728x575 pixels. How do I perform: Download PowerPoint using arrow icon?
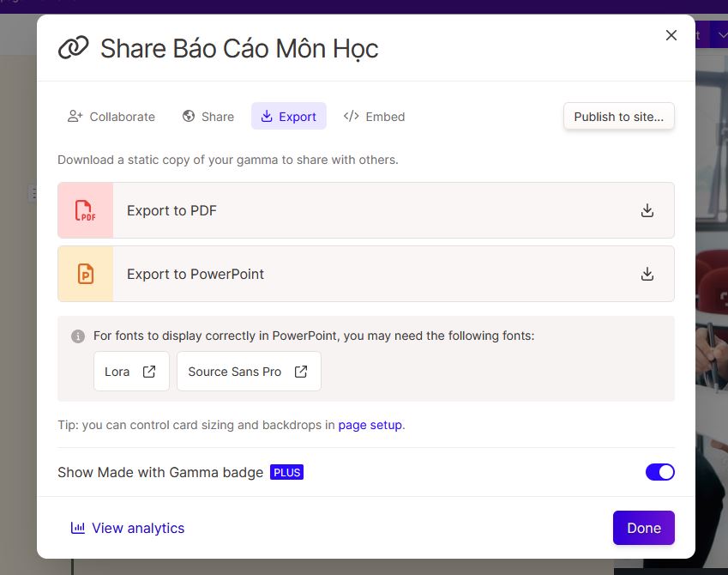click(x=647, y=274)
